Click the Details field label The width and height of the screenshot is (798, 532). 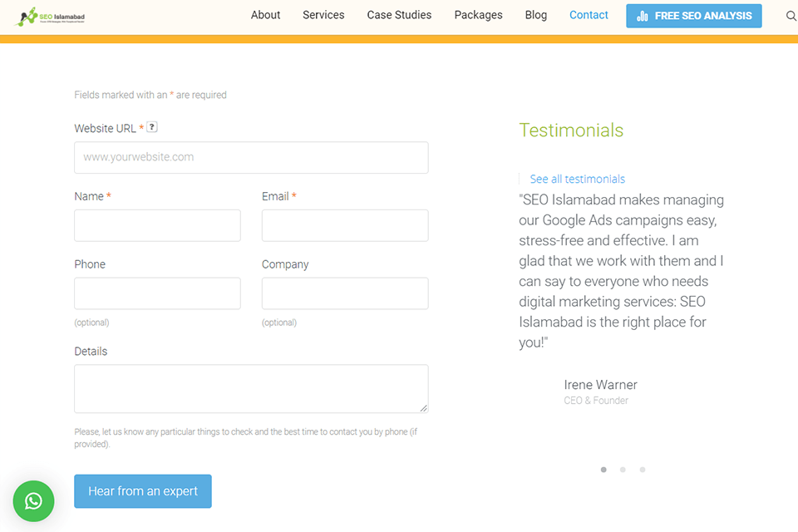click(x=91, y=352)
